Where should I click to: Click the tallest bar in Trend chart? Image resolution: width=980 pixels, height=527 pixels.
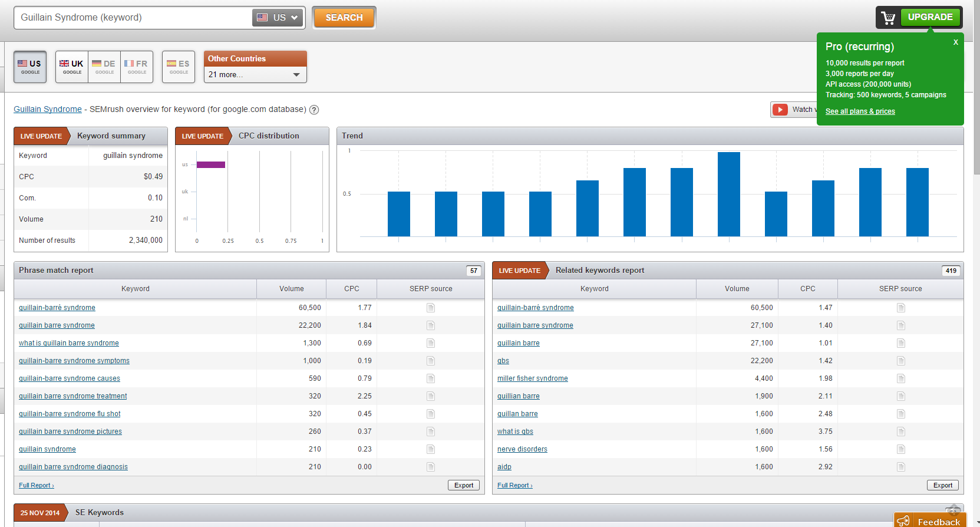[x=729, y=194]
